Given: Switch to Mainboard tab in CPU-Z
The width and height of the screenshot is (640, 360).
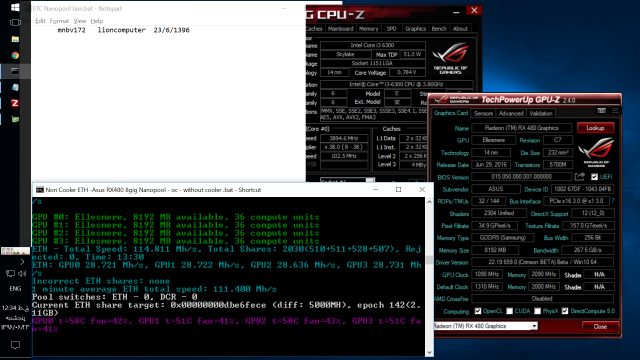Looking at the screenshot, I should click(340, 29).
